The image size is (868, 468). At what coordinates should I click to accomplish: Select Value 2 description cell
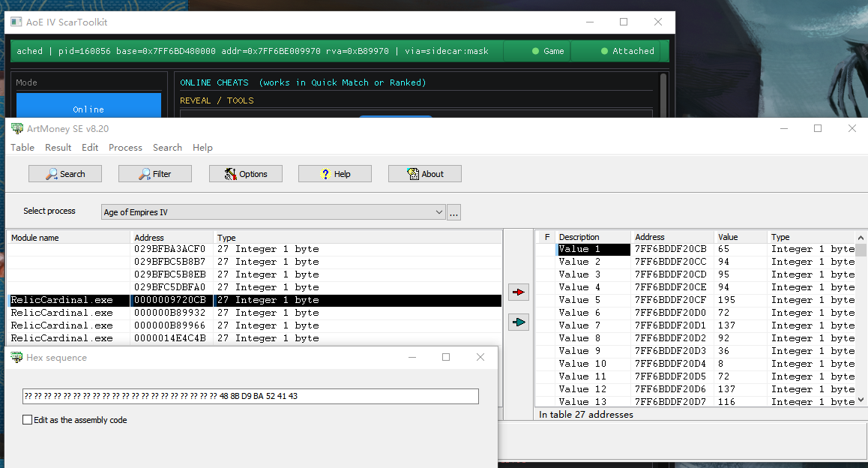pos(593,262)
